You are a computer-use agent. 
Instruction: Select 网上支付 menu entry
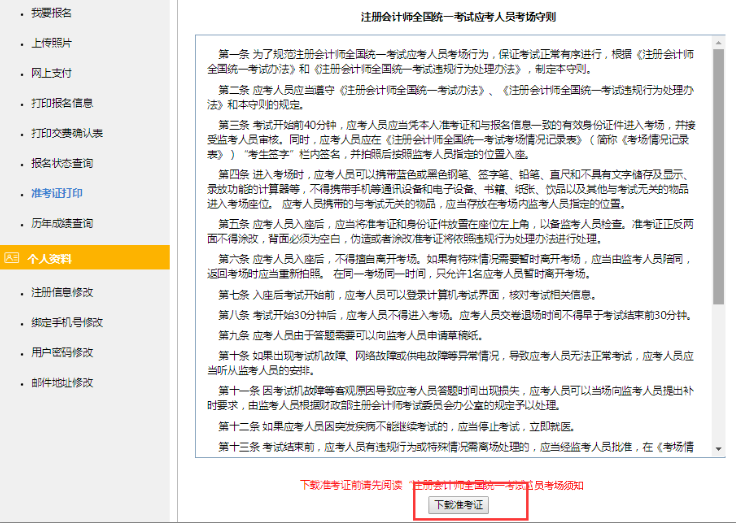coord(52,73)
